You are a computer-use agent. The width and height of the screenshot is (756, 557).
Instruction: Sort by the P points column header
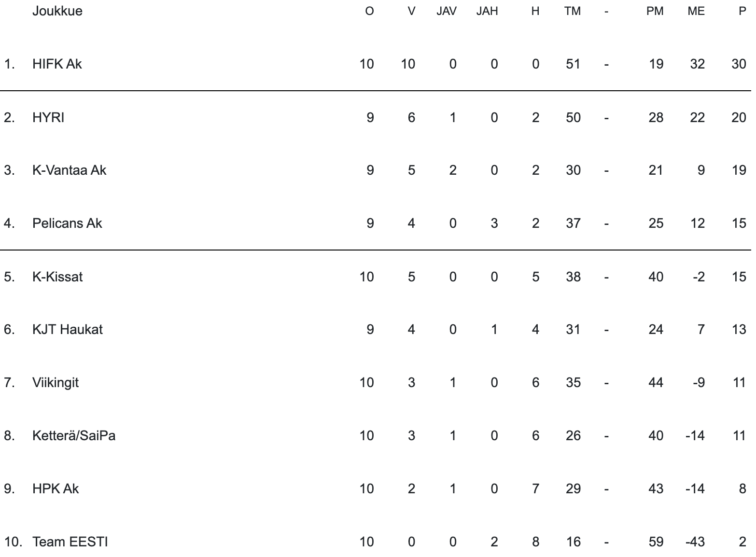(742, 11)
